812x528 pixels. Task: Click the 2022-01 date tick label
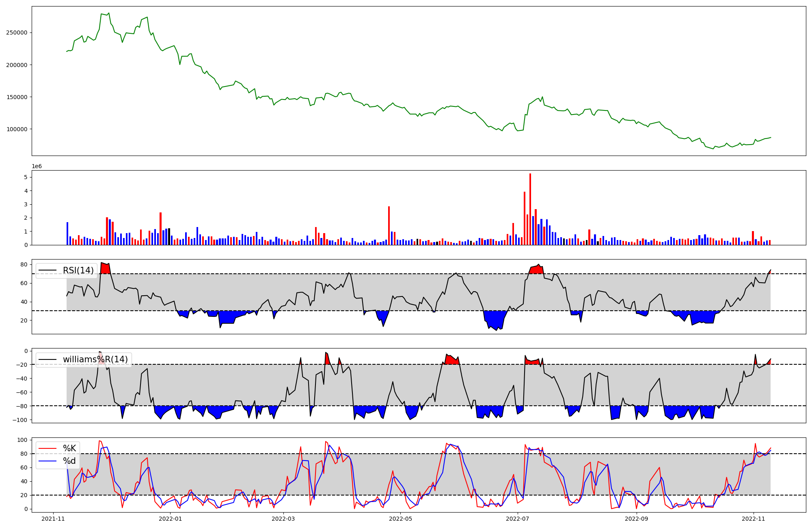click(x=171, y=519)
